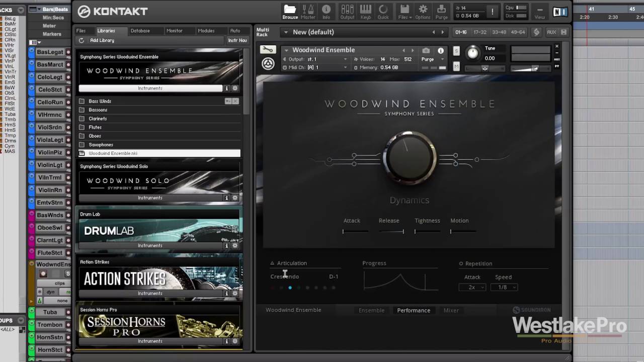Open settings gear for Session Horns Pro

pos(235,341)
